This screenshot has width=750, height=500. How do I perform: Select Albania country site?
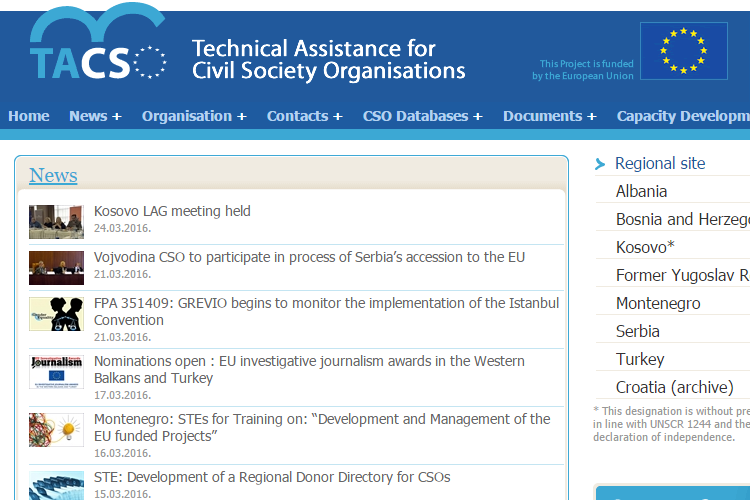point(641,191)
